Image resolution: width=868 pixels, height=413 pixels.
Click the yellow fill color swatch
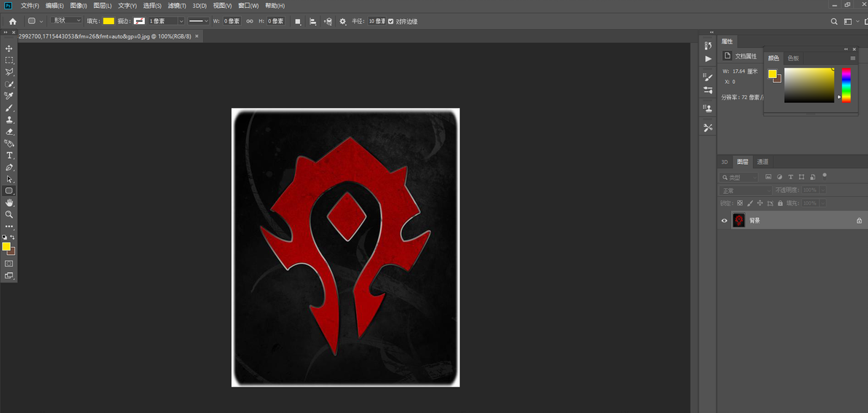pos(108,21)
